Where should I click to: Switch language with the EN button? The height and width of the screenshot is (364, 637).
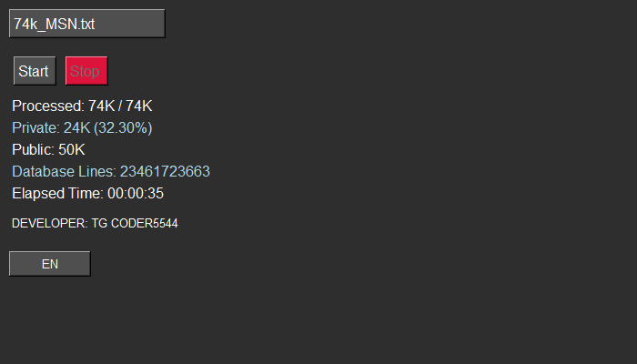(50, 264)
